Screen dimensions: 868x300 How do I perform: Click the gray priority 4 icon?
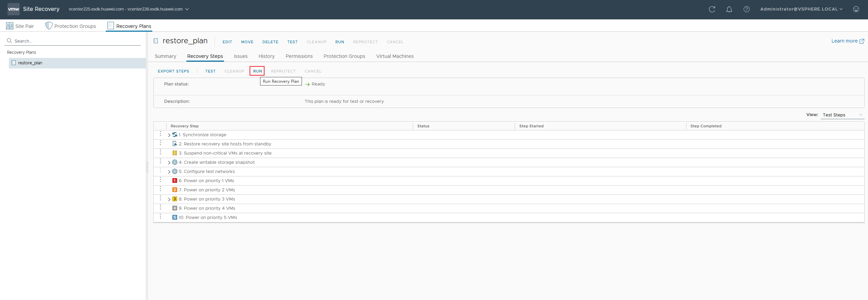175,208
